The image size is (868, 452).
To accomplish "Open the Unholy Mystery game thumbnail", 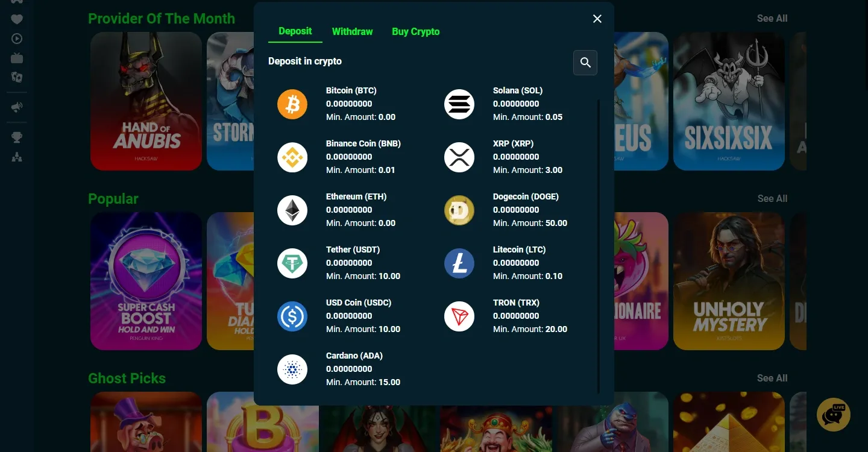I will pos(729,281).
